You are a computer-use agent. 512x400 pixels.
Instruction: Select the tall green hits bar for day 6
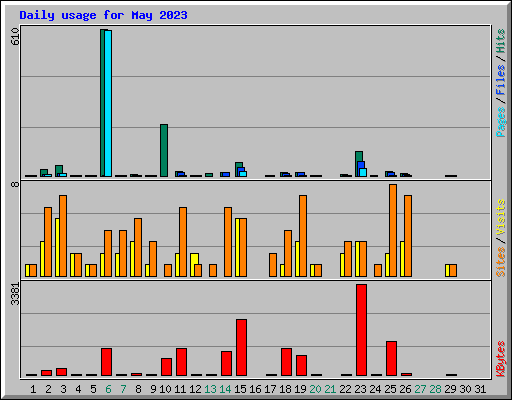coord(103,103)
